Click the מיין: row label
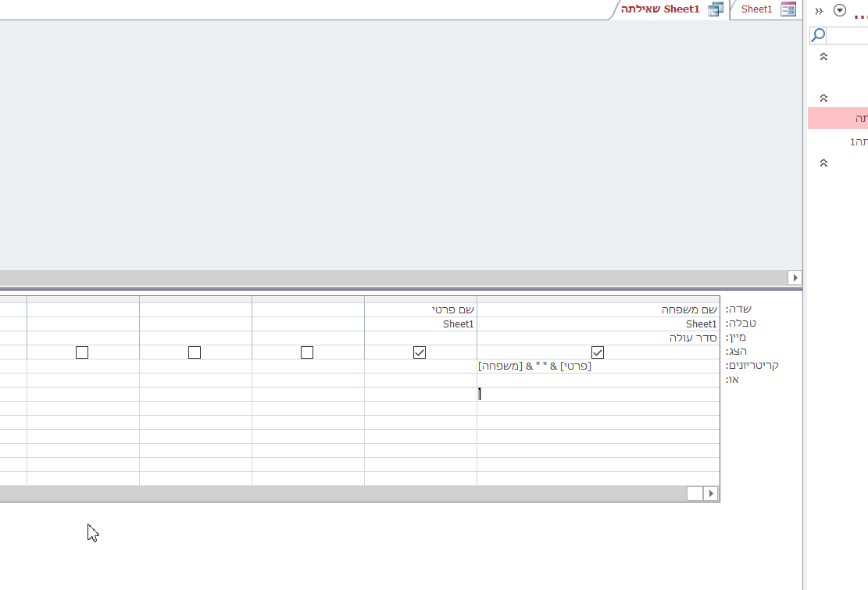The height and width of the screenshot is (590, 868). [736, 337]
